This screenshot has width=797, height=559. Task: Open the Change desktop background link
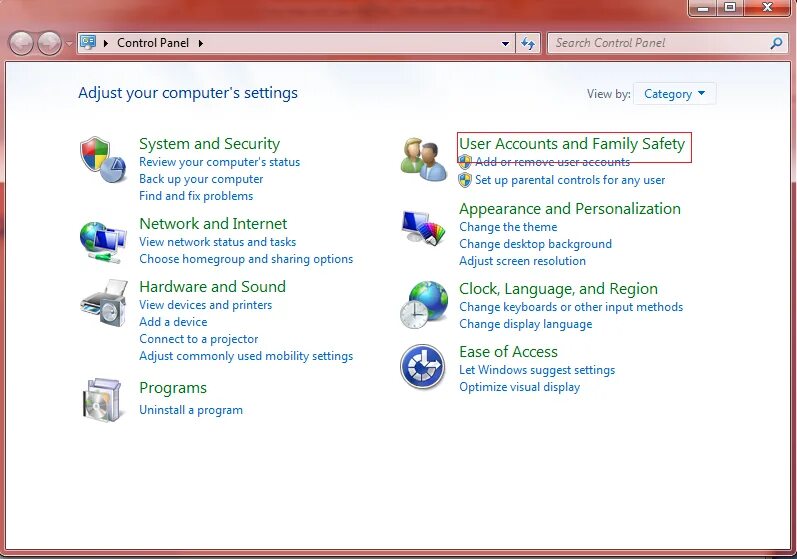click(x=536, y=244)
